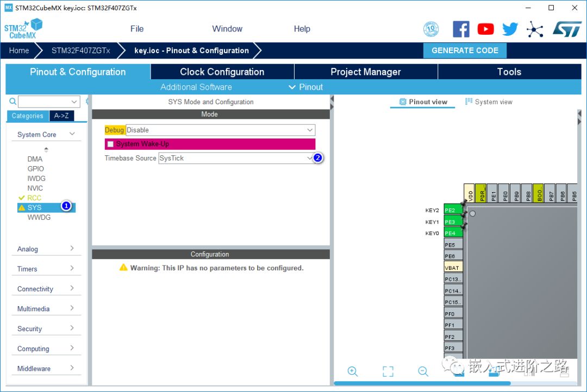Click the VDD pin at chip top

coord(469,193)
